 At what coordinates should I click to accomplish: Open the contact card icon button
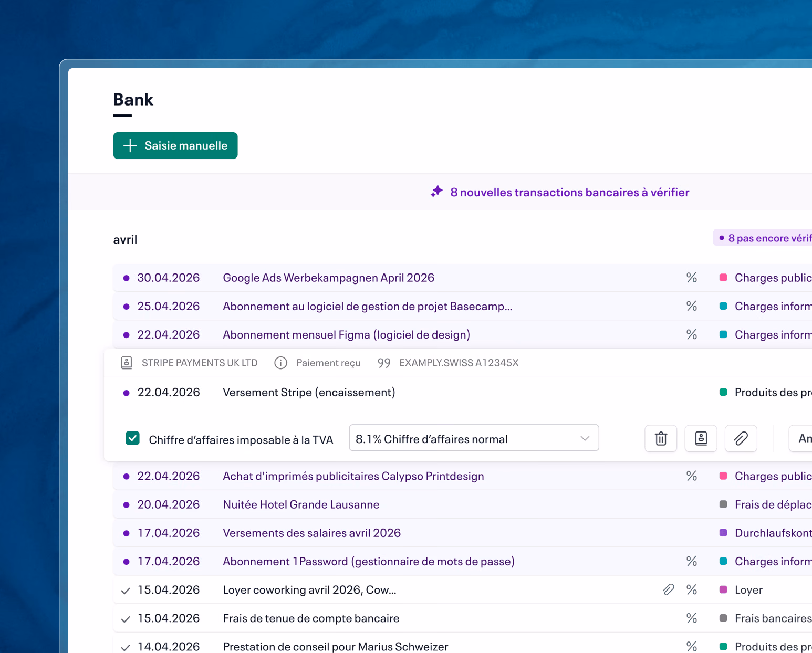tap(701, 438)
